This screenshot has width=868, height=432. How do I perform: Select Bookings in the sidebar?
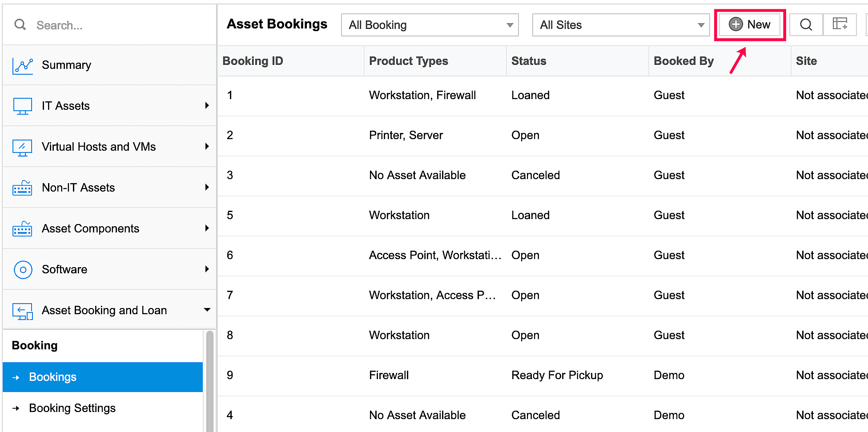[53, 377]
